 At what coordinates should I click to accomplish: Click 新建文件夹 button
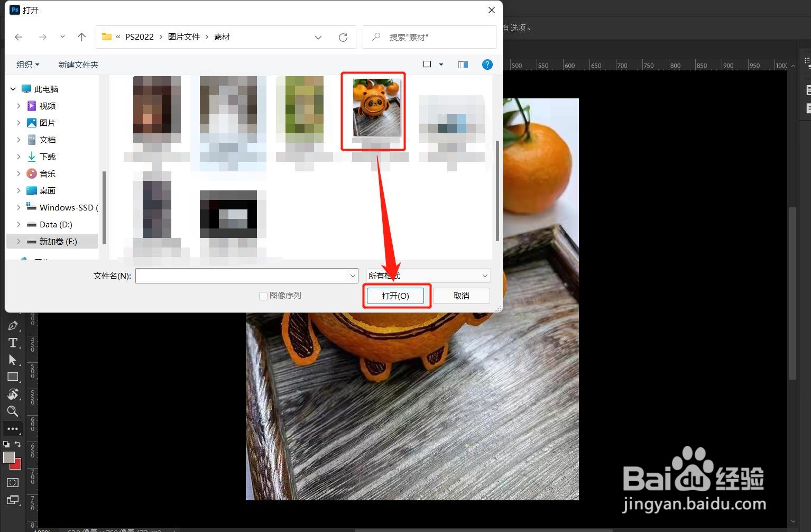click(78, 65)
